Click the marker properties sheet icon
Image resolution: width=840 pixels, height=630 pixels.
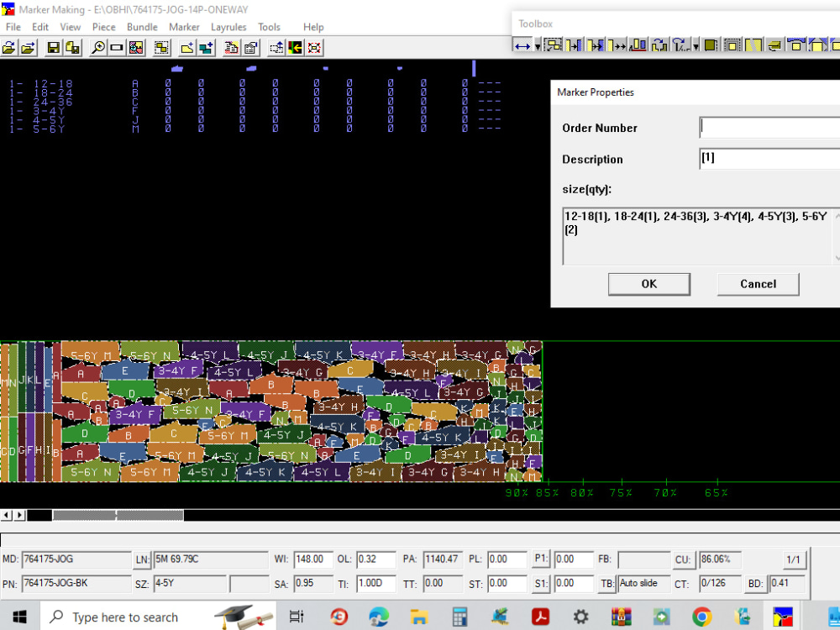pyautogui.click(x=250, y=48)
